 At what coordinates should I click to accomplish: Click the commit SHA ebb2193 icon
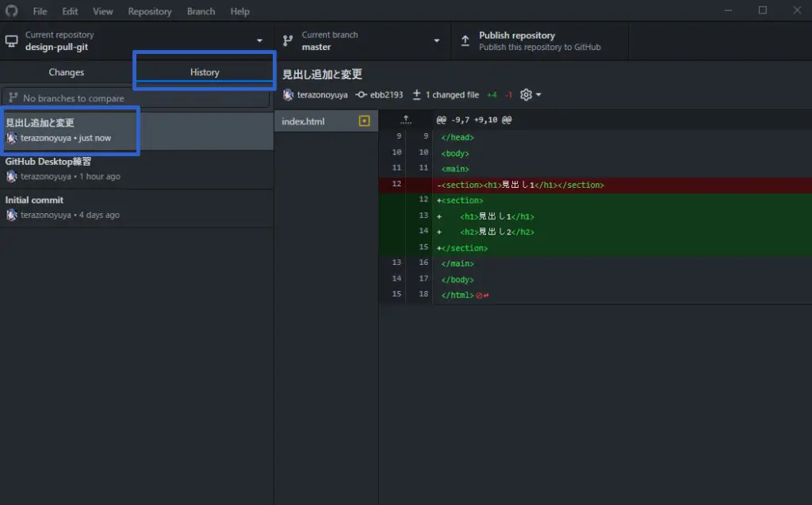pyautogui.click(x=362, y=95)
